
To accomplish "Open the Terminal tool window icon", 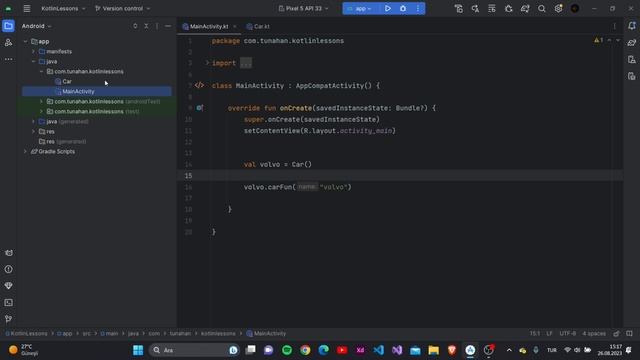I will pyautogui.click(x=9, y=302).
